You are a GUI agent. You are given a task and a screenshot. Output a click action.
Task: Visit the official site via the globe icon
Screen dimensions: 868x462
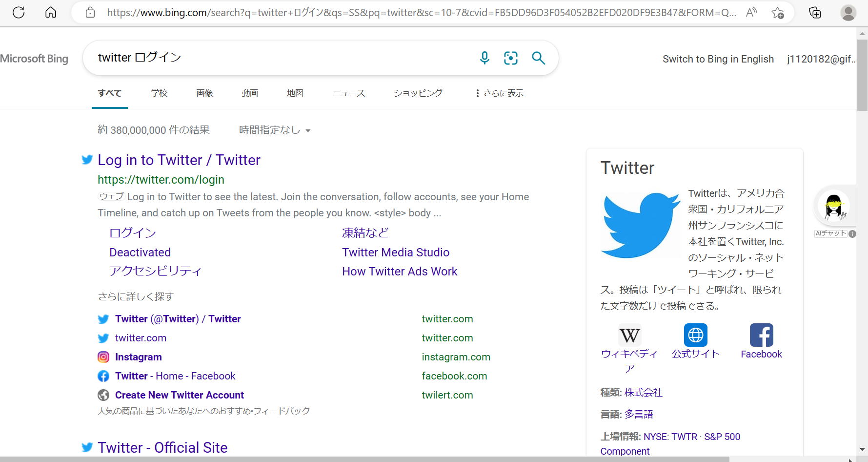695,335
